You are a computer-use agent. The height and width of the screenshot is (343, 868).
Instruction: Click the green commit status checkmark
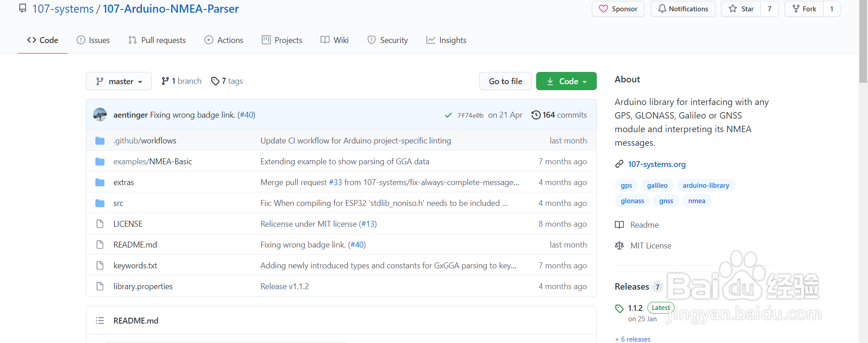click(x=448, y=115)
